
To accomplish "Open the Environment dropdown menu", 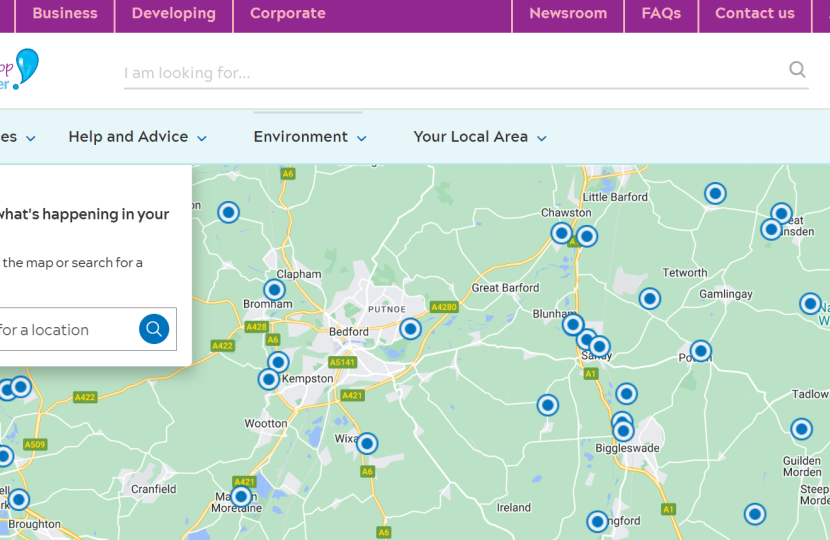I will 309,137.
